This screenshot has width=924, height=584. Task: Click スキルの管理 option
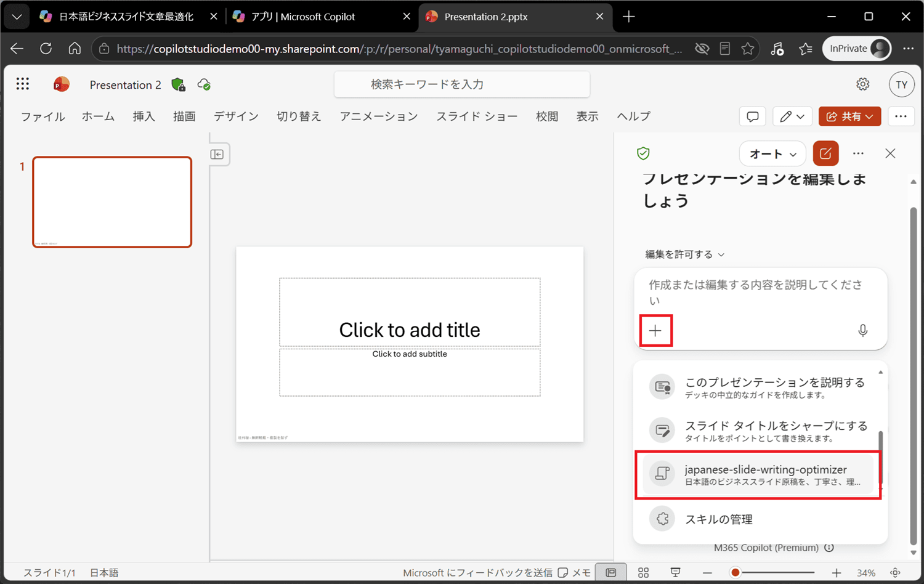719,519
